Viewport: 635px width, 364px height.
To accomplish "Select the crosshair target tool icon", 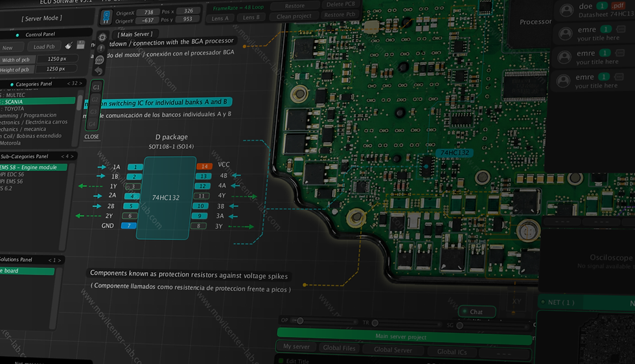I will tap(102, 38).
